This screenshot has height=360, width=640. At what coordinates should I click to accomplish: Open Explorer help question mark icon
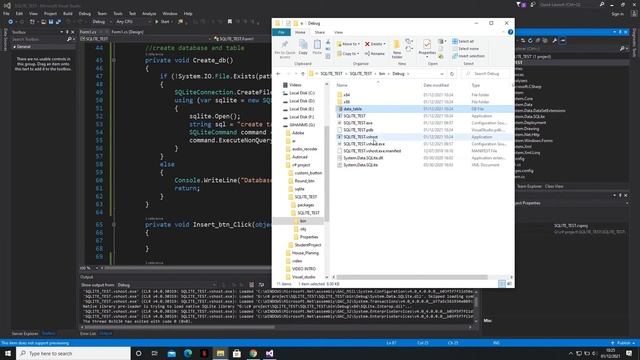(510, 32)
